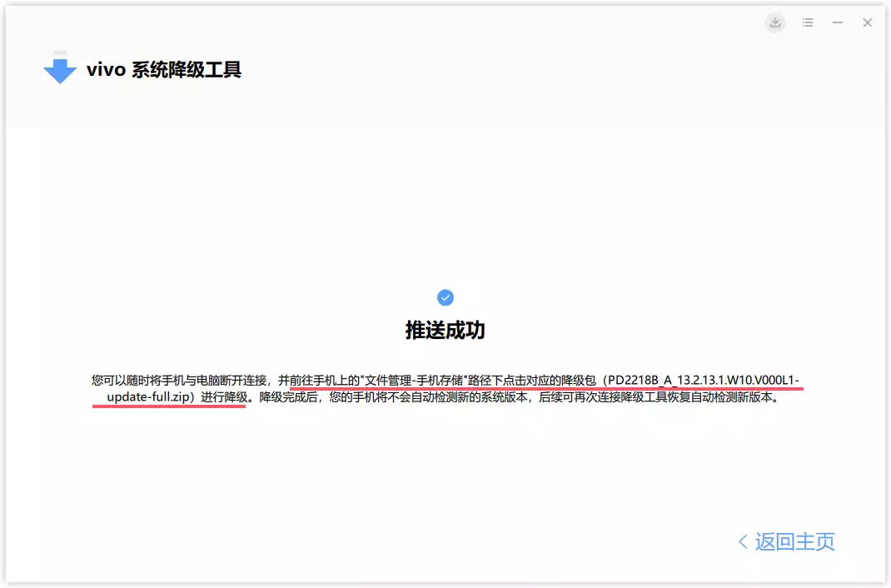891x588 pixels.
Task: Open the list menu icon
Action: [808, 22]
